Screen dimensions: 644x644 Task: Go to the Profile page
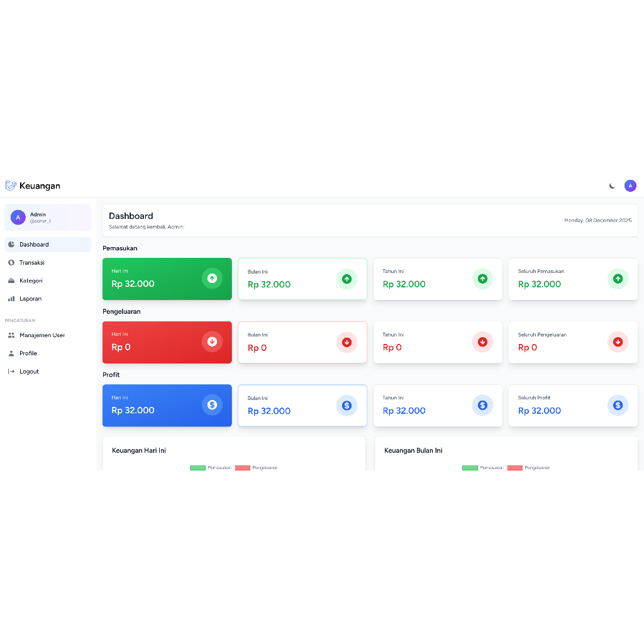(x=48, y=353)
